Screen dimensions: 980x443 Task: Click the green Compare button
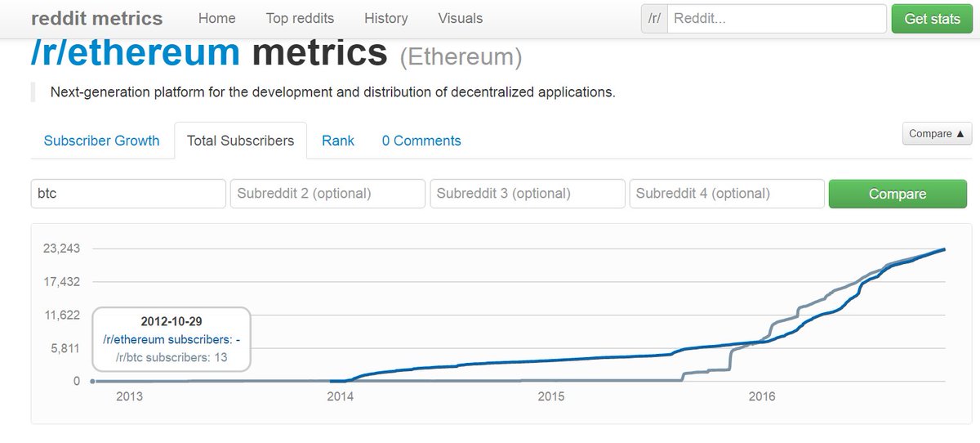point(898,194)
